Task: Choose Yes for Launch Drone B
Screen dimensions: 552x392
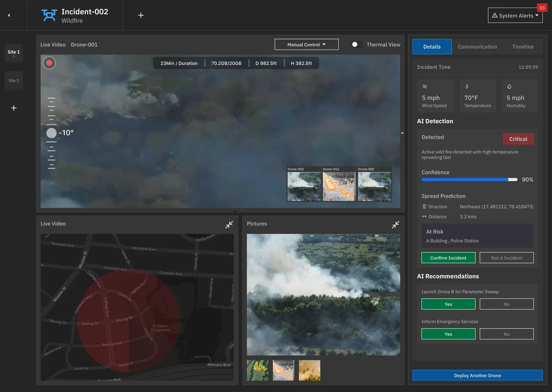Action: click(448, 304)
